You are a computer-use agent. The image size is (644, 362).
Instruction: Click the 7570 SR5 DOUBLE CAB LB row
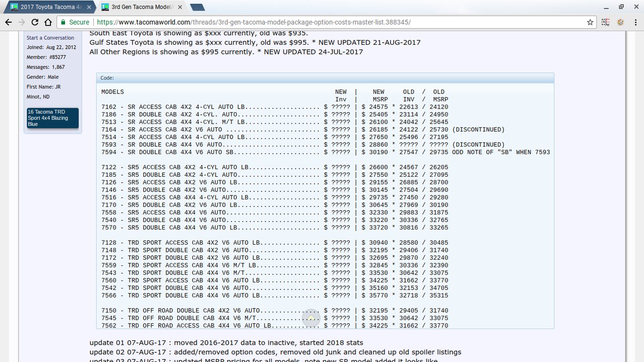[x=275, y=228]
